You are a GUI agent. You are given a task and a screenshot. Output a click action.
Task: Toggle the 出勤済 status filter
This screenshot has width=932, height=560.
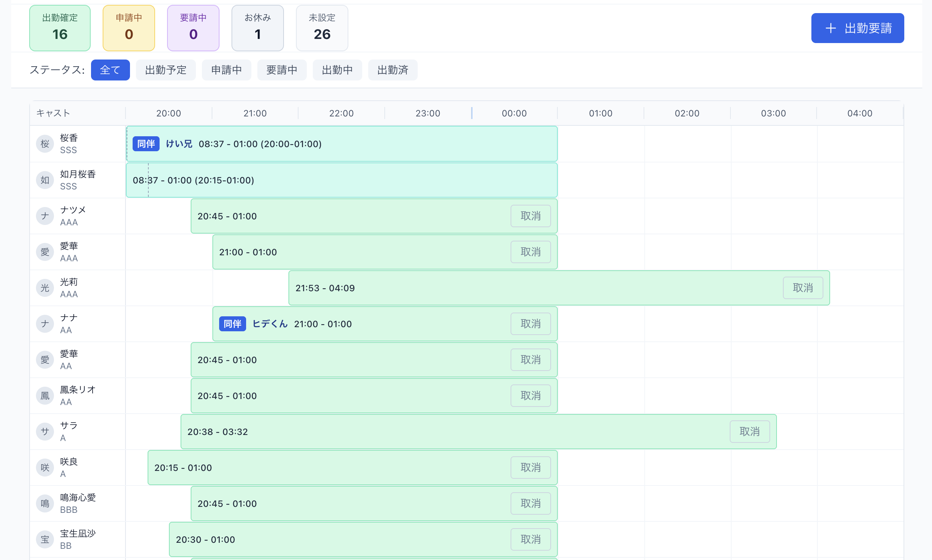click(393, 70)
